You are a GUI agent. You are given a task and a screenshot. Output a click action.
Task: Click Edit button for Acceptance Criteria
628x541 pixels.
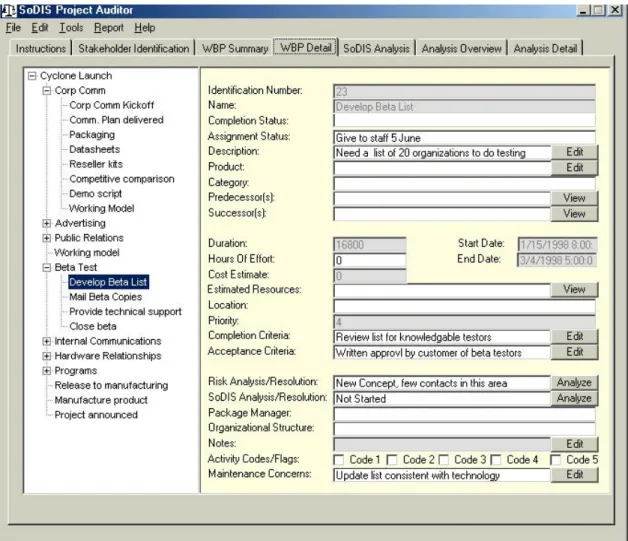coord(574,352)
